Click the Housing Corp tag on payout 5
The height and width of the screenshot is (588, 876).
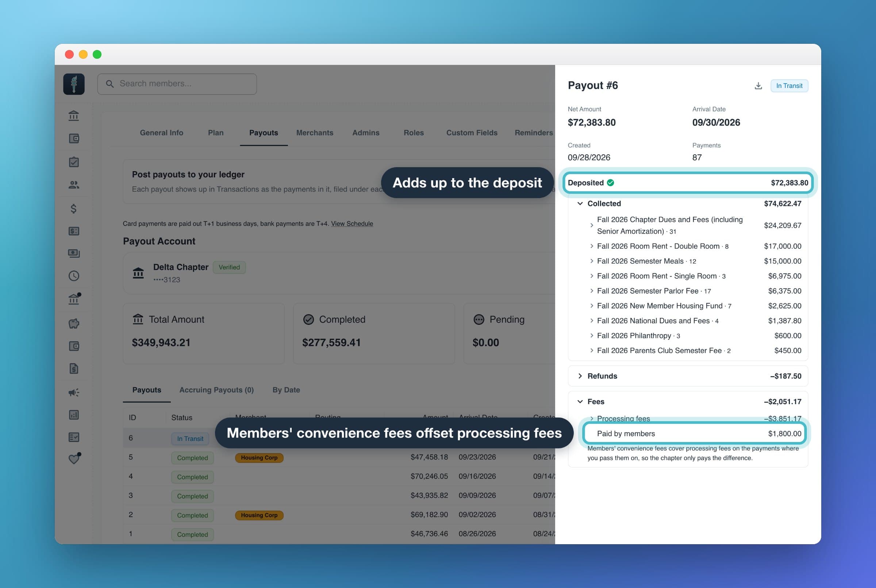259,457
